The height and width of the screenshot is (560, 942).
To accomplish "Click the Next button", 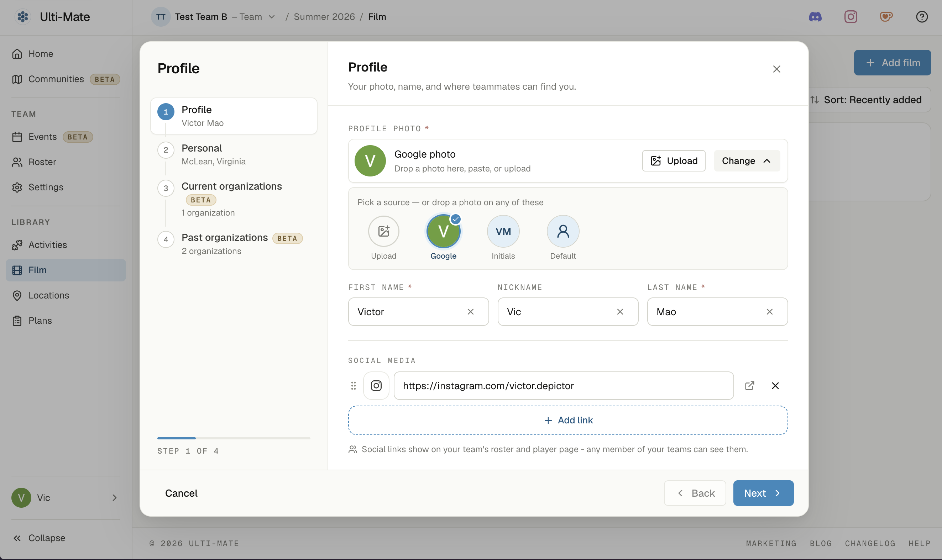I will click(763, 493).
